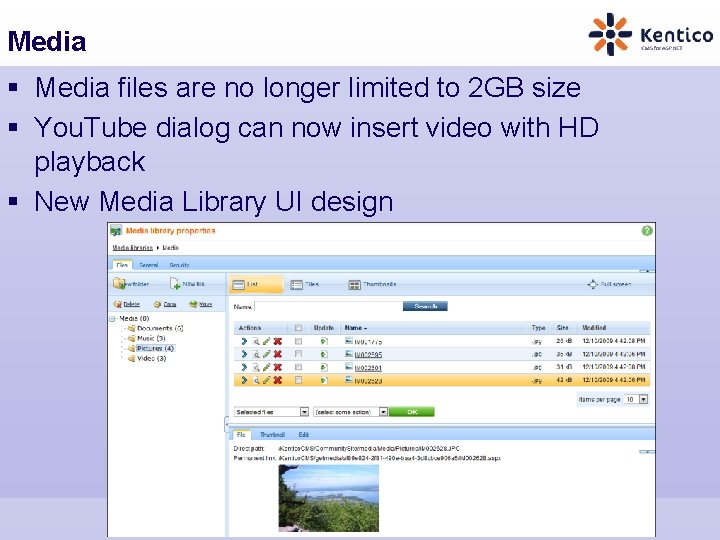
Task: Click the green OK button
Action: pos(412,412)
